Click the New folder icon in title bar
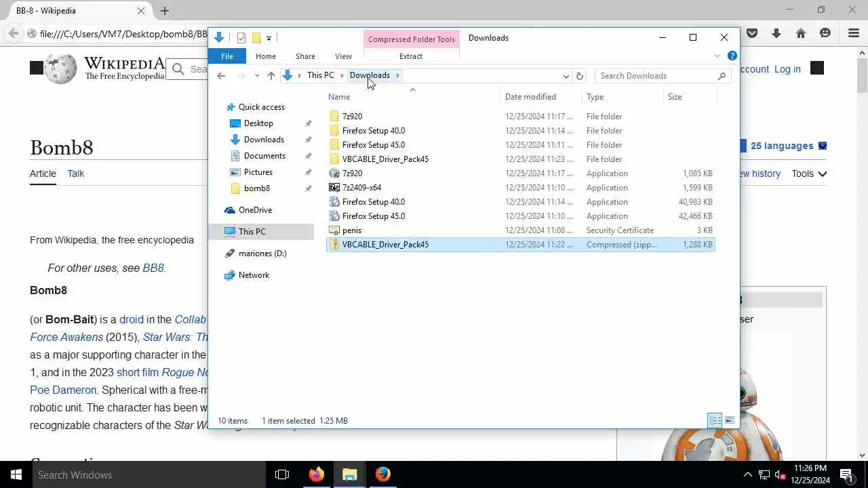This screenshot has width=868, height=488. pos(256,38)
